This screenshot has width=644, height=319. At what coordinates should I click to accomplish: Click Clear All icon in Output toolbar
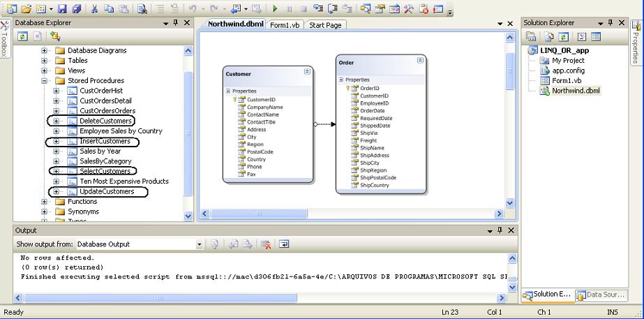click(x=265, y=244)
